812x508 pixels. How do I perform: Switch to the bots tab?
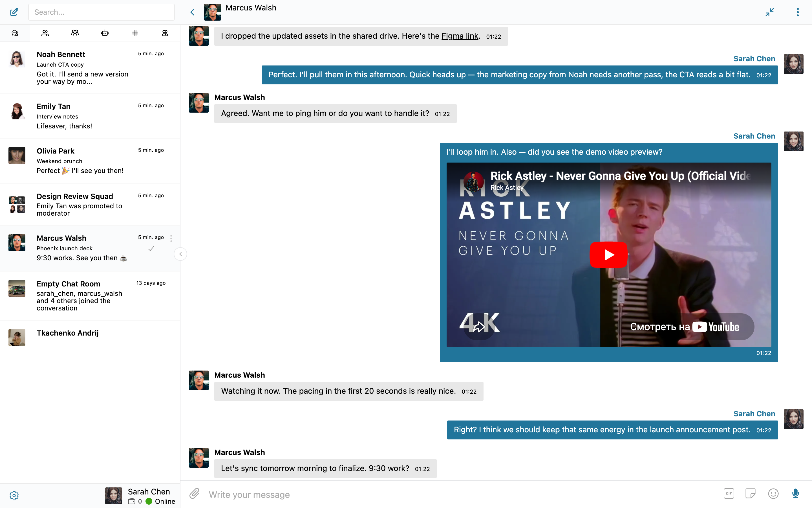105,33
